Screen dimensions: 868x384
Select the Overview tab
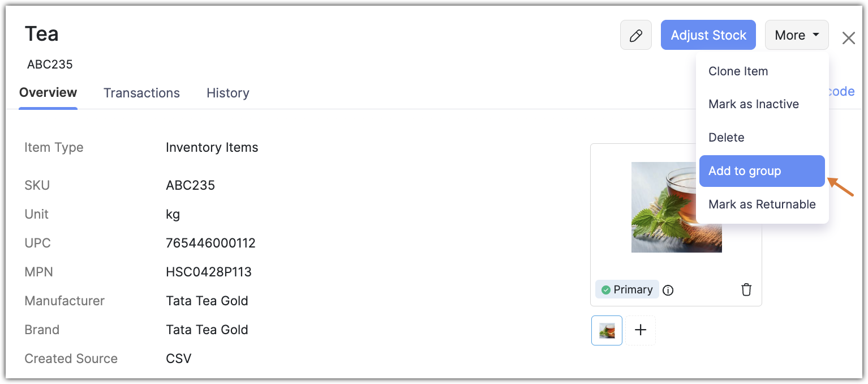[48, 92]
